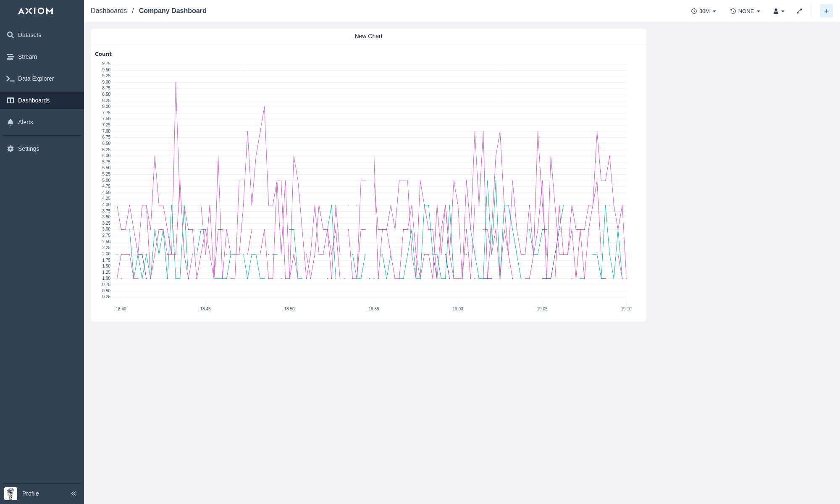Open the Profile link in the sidebar
Image resolution: width=840 pixels, height=504 pixels.
[x=30, y=493]
